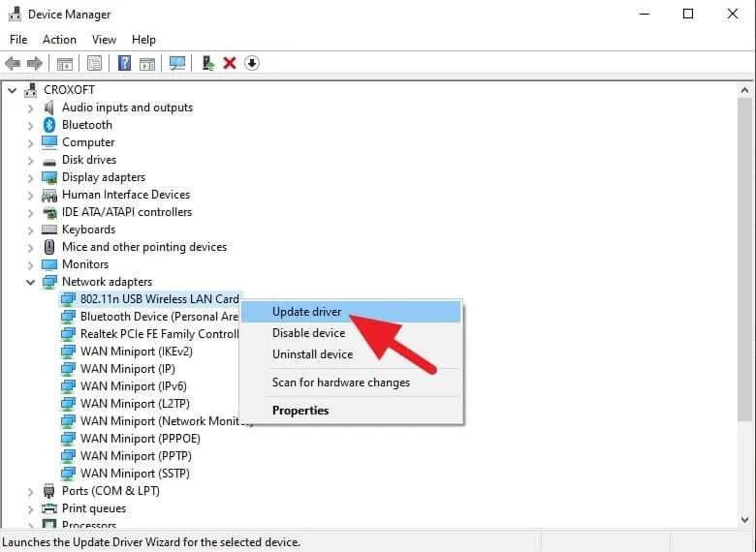Click the Network adapters category icon
The image size is (756, 552).
(x=49, y=282)
